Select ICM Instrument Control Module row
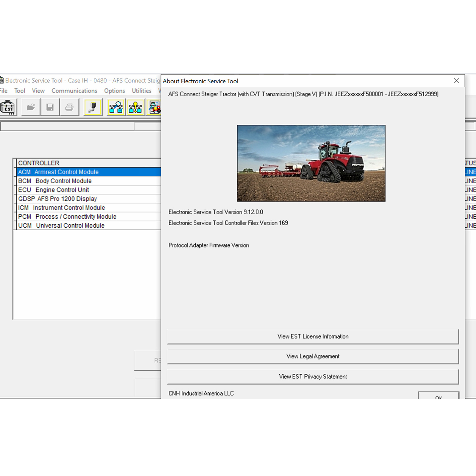 point(89,208)
